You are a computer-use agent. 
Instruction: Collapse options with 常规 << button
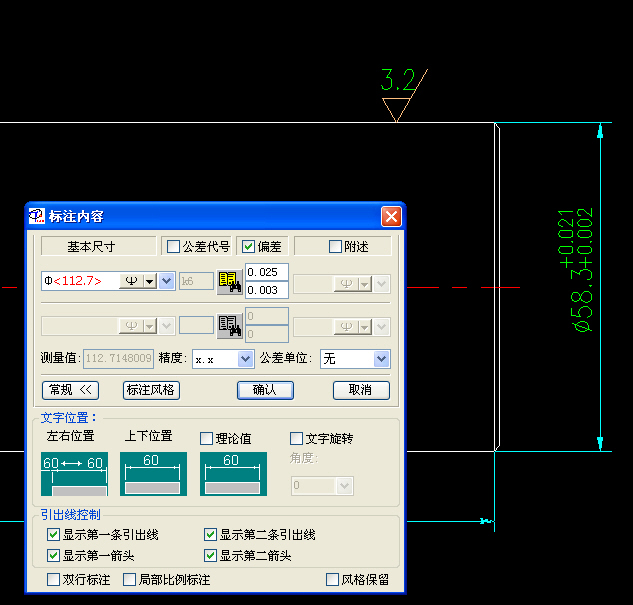(x=71, y=390)
